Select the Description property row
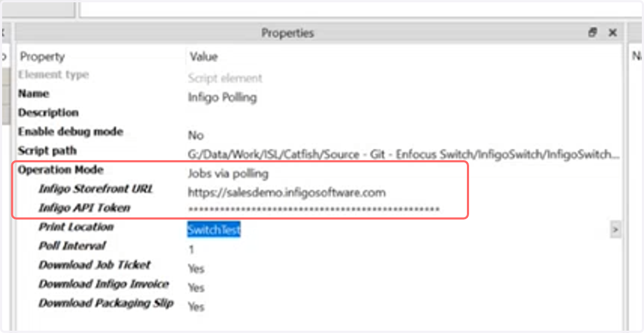644x333 pixels. [48, 113]
